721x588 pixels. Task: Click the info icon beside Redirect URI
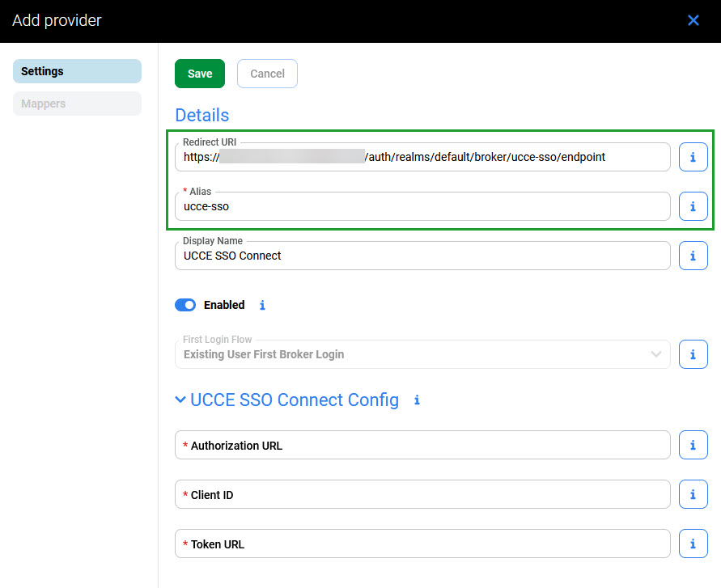[x=693, y=157]
